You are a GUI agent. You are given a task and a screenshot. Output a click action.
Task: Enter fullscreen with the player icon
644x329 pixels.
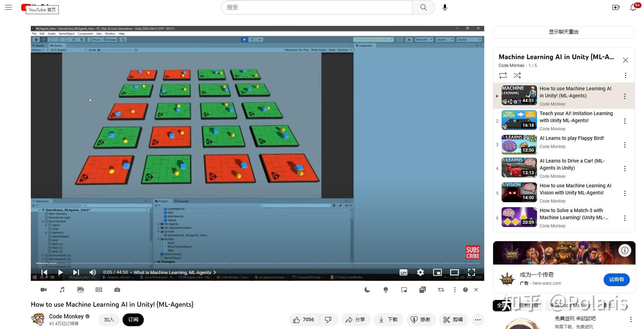[x=471, y=272]
